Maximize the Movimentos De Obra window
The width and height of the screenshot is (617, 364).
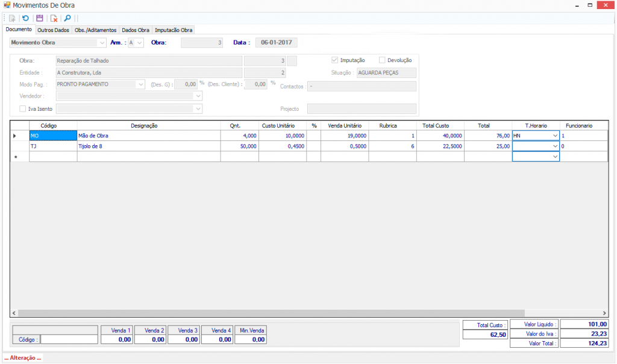590,5
